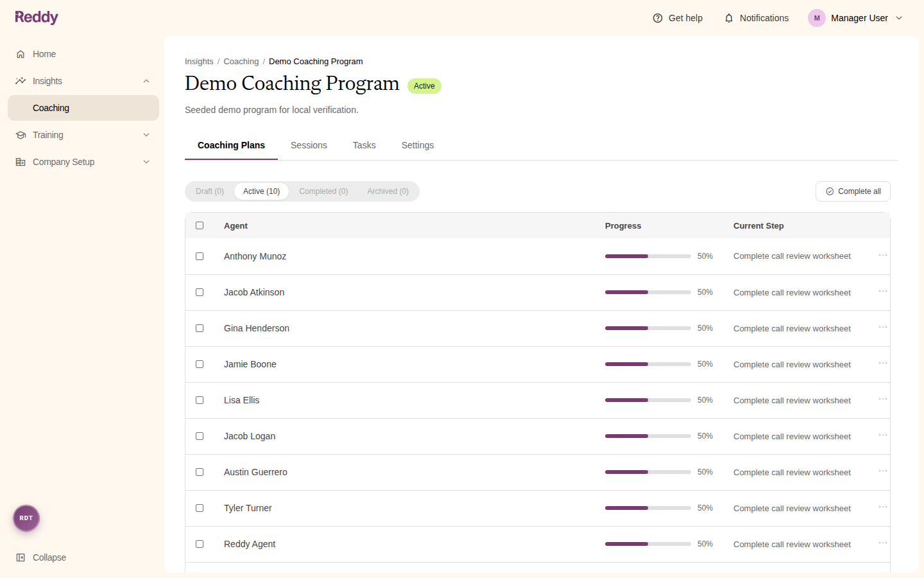
Task: Check the box for Gina Henderson
Action: [200, 328]
